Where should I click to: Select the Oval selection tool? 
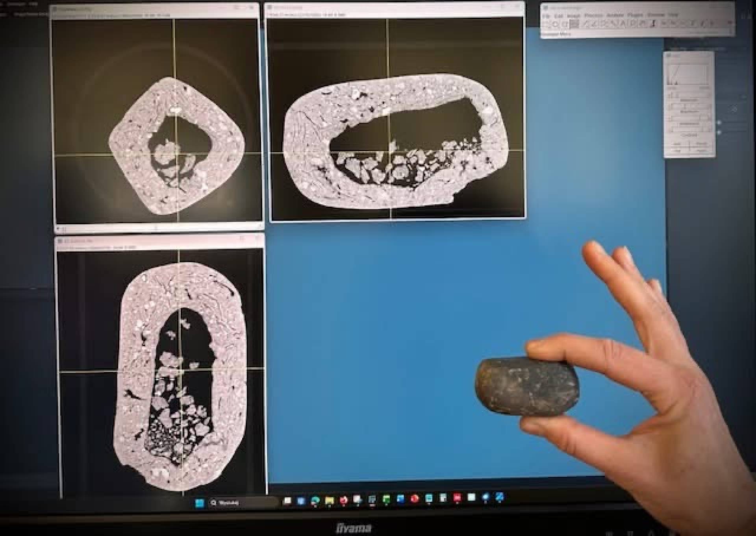point(555,24)
